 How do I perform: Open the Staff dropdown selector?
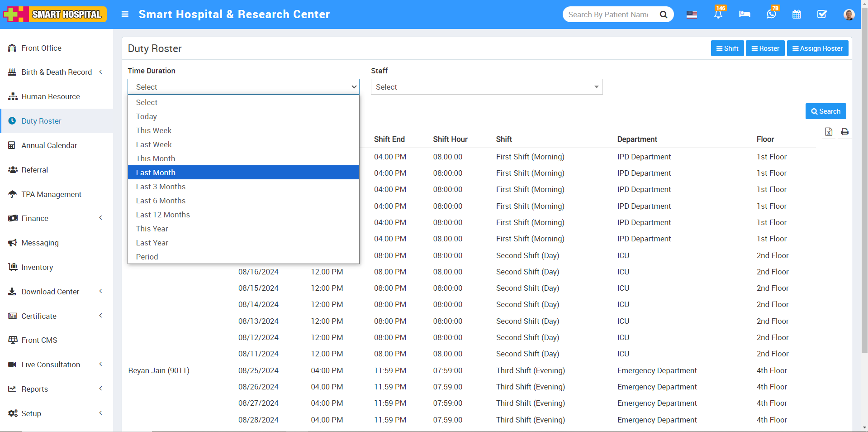pyautogui.click(x=486, y=86)
